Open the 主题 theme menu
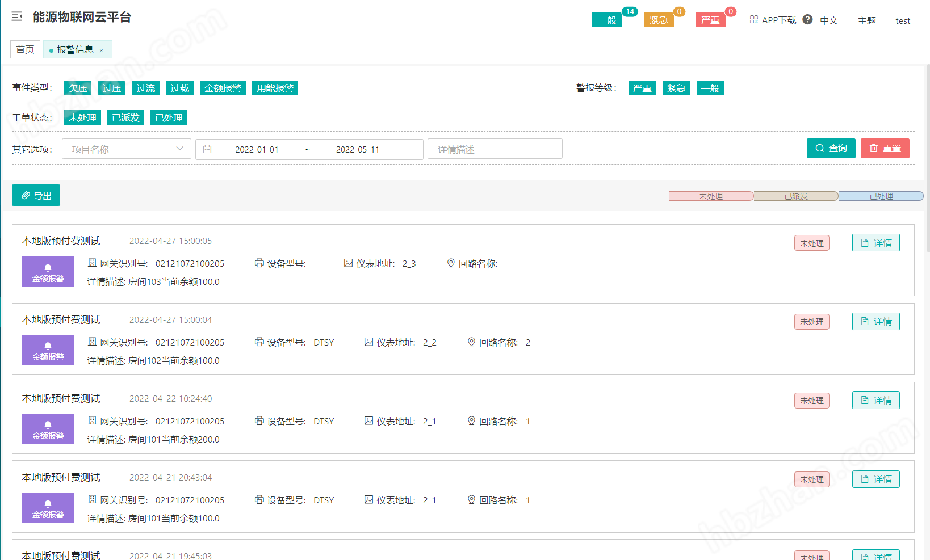The height and width of the screenshot is (560, 930). click(x=866, y=20)
